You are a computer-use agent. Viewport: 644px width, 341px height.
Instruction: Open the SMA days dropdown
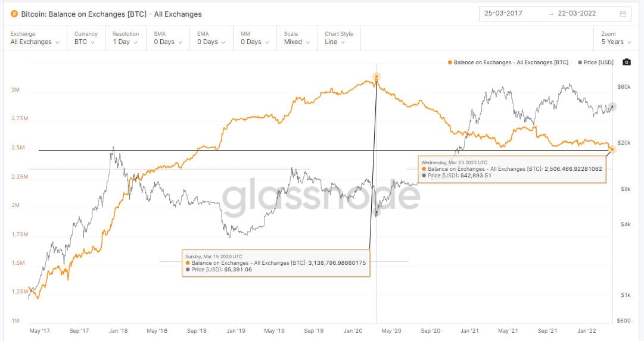tap(167, 42)
